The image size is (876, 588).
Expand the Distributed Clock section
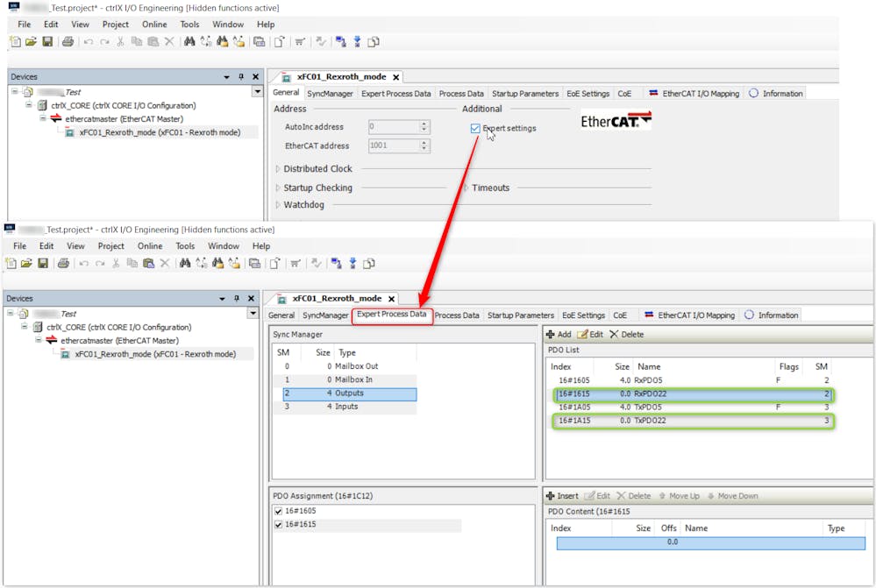pos(279,168)
